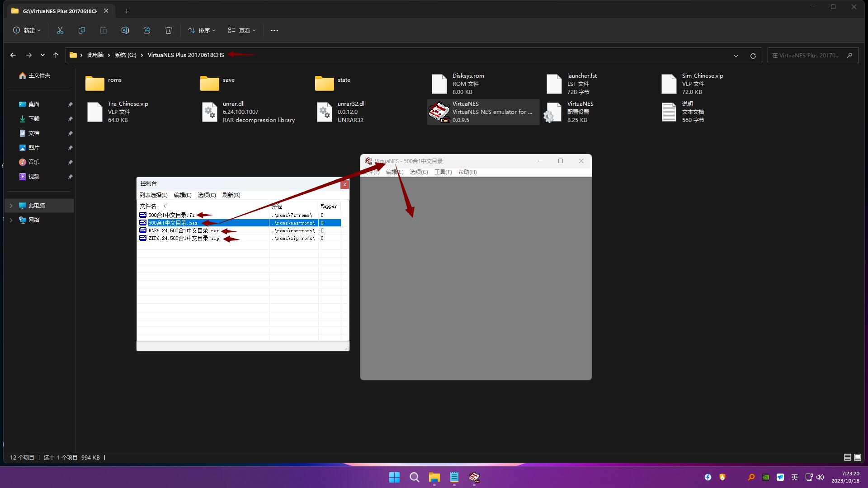Select 500合1中文目录.7z row in 控制台

[240, 215]
